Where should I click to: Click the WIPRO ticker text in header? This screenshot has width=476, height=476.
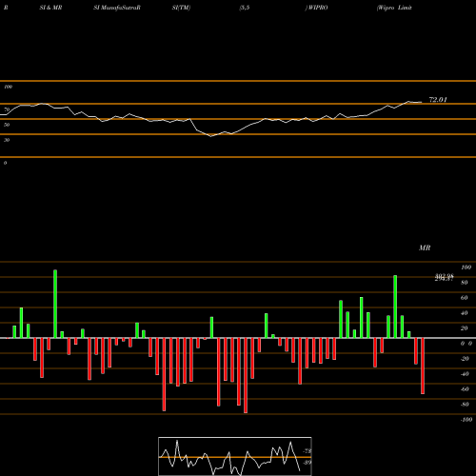pos(318,8)
